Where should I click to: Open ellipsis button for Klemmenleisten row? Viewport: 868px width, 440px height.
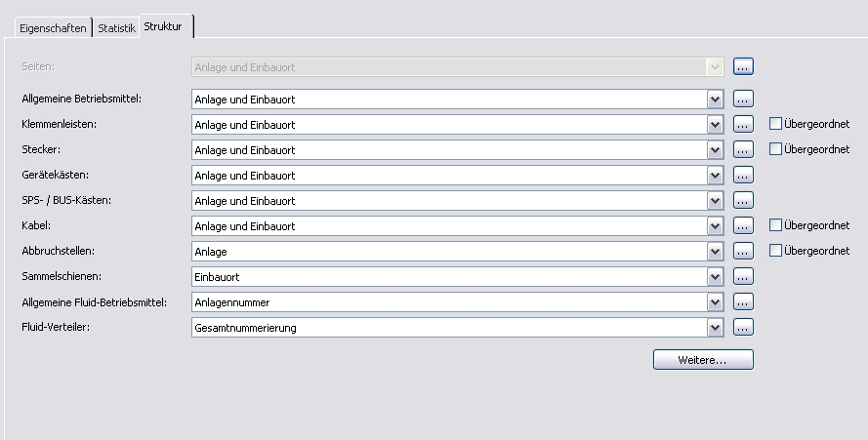(x=743, y=125)
